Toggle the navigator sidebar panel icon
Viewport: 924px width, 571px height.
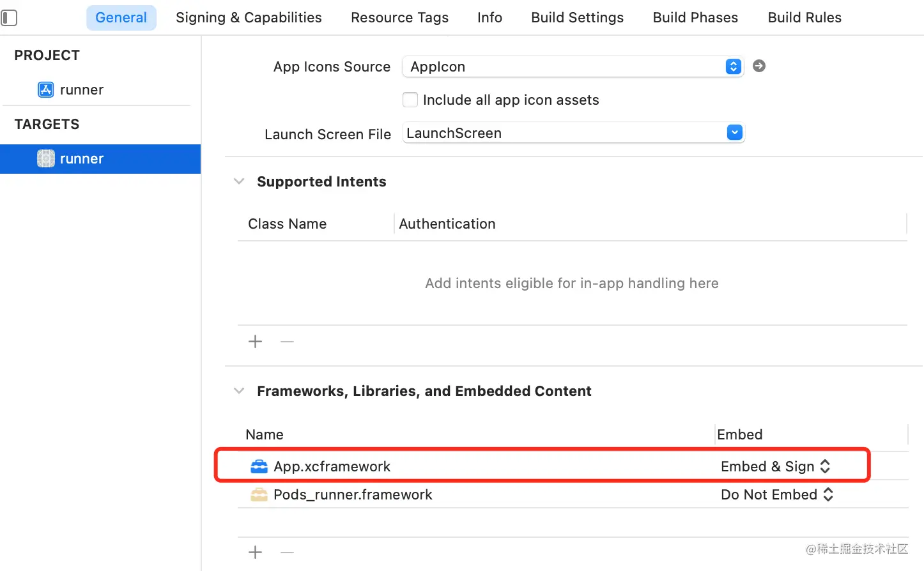coord(9,18)
